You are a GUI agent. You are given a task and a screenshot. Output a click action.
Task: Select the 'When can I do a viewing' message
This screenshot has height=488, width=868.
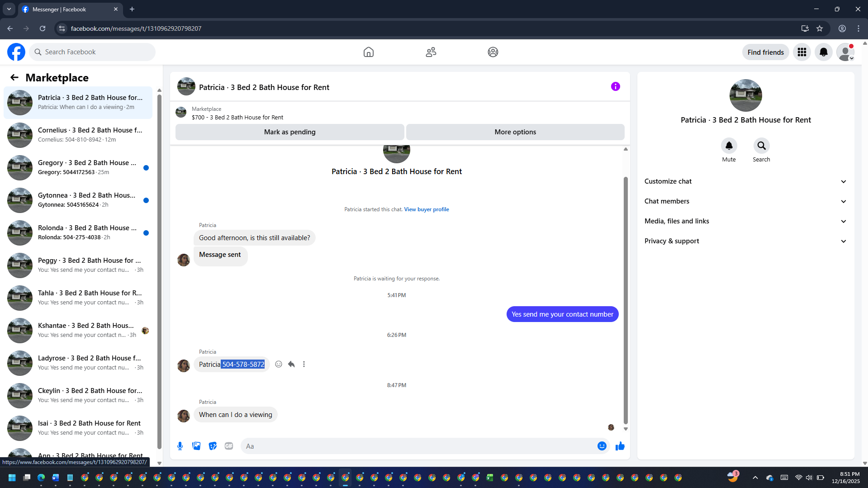click(236, 415)
